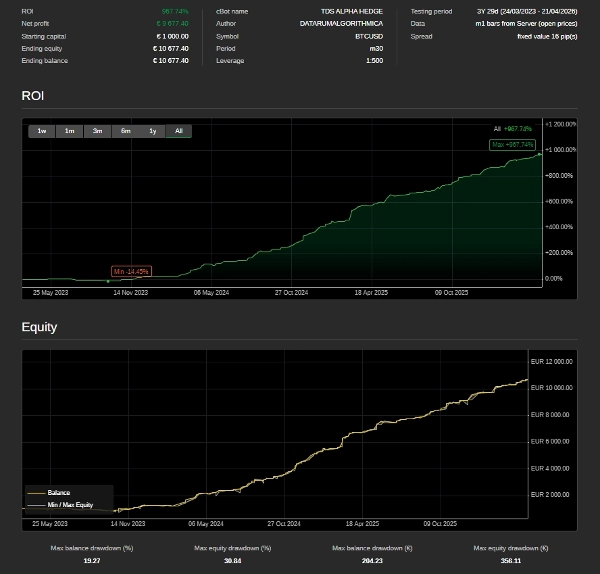Viewport: 600px width, 574px height.
Task: Click the EUR 6 000.00 equity axis label
Action: (550, 442)
